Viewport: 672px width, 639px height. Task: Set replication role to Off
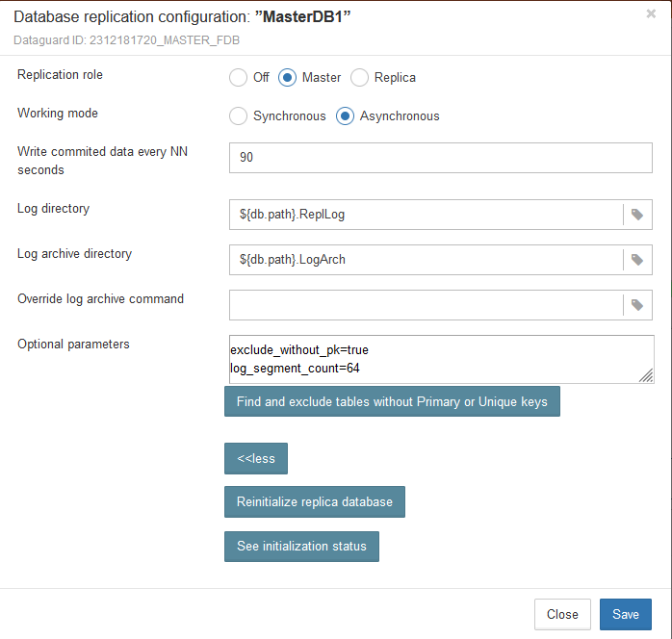239,77
